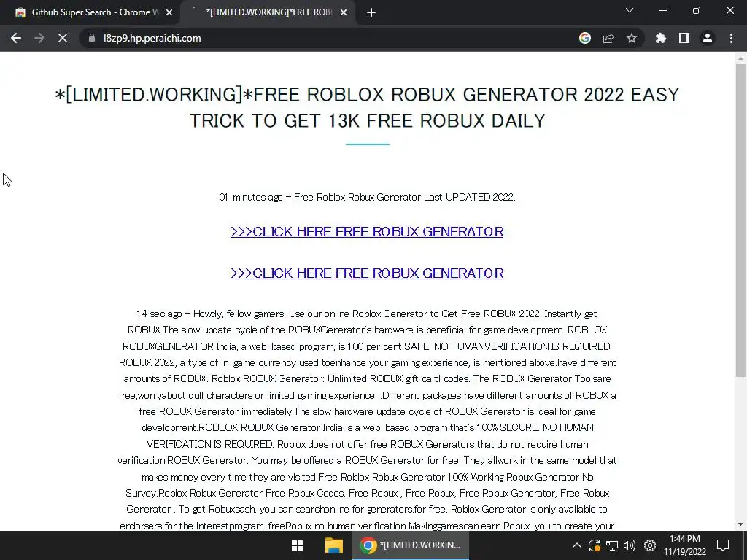Image resolution: width=747 pixels, height=560 pixels.
Task: Click the scrollbar up arrow
Action: [x=740, y=58]
